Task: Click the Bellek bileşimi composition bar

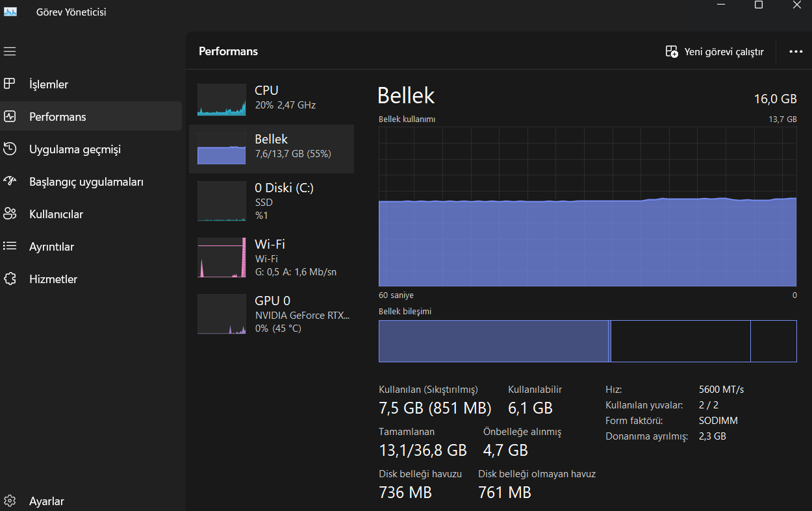Action: pyautogui.click(x=587, y=341)
